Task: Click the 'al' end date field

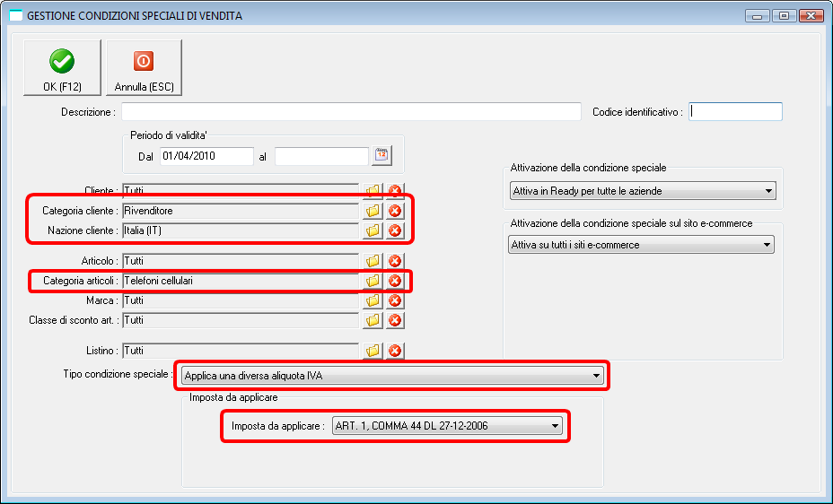Action: point(321,156)
